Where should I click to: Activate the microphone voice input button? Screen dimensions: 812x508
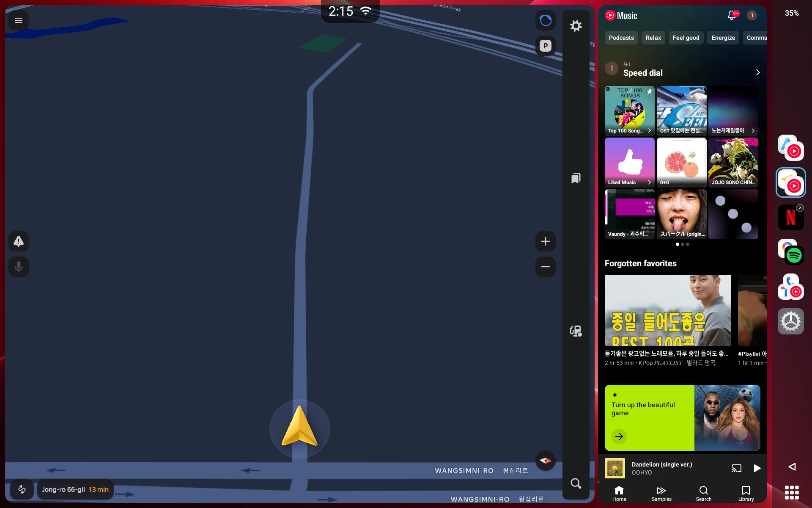click(19, 267)
